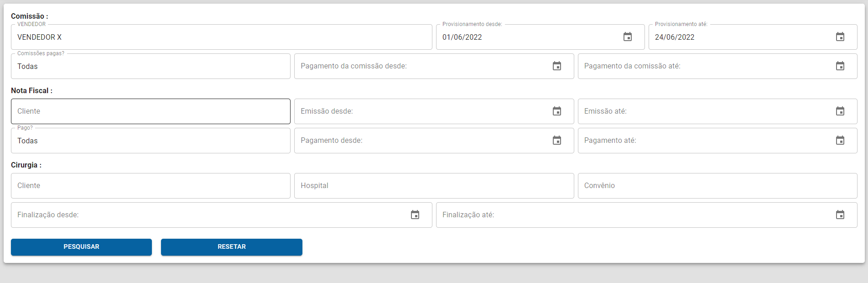Click the PESQUISAR button
The image size is (868, 283).
tap(81, 247)
